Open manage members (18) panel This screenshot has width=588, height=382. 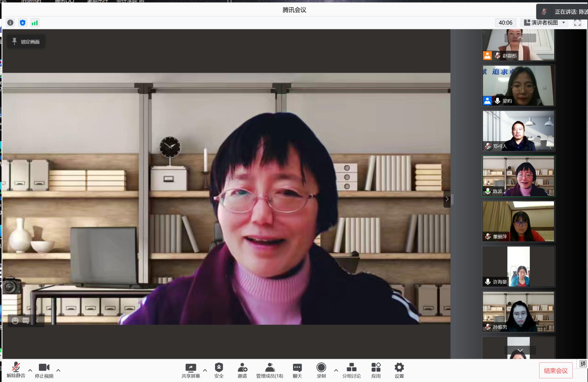(x=269, y=368)
